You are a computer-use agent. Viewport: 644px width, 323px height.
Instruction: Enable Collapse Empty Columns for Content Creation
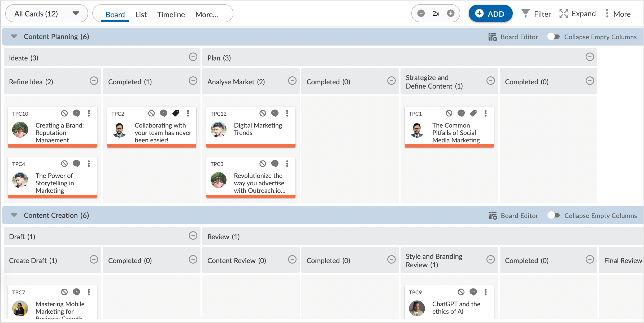(x=554, y=215)
